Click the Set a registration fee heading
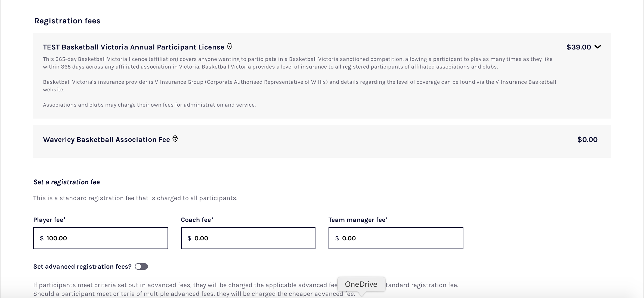 (66, 182)
